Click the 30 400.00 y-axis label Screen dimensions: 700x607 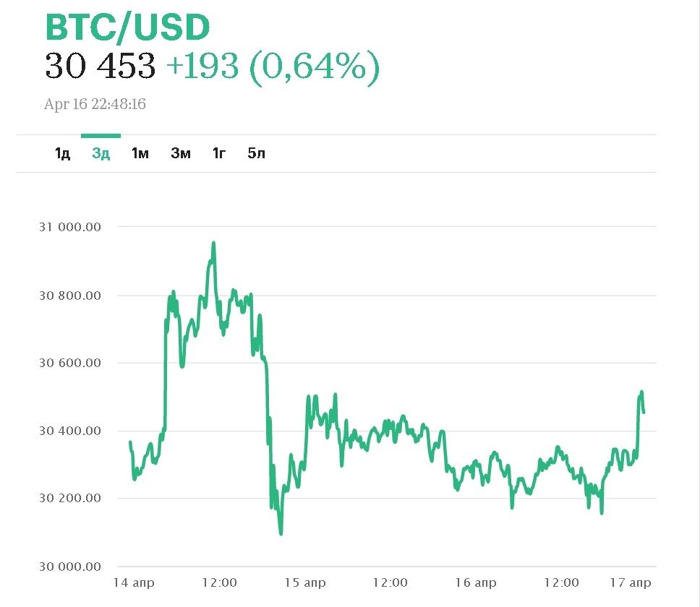69,431
